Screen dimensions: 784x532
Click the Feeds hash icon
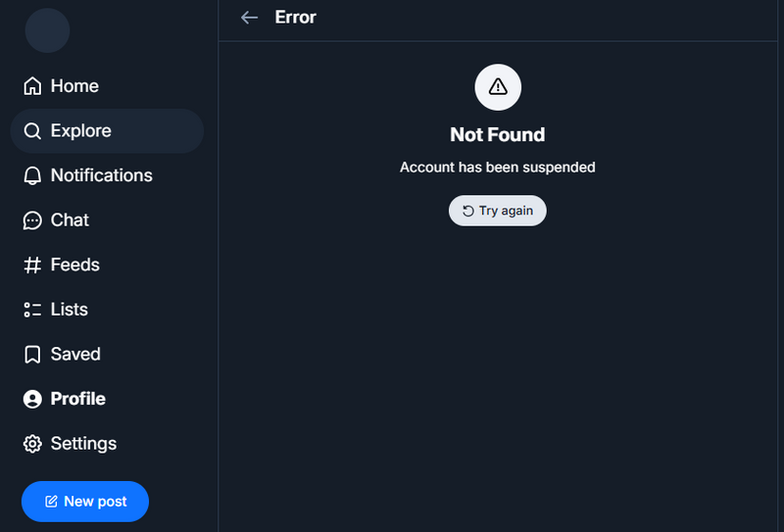click(32, 265)
